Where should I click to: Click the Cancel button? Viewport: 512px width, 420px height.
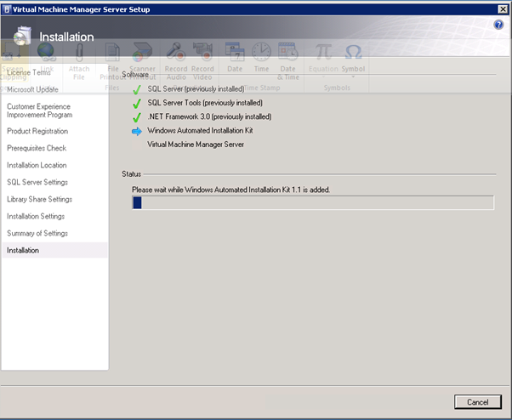(x=478, y=402)
